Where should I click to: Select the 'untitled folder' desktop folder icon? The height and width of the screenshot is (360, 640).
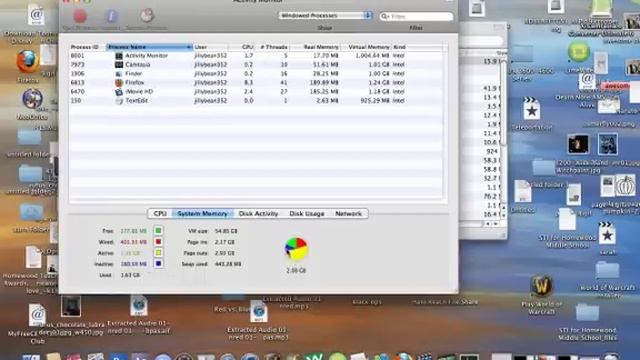[29, 138]
